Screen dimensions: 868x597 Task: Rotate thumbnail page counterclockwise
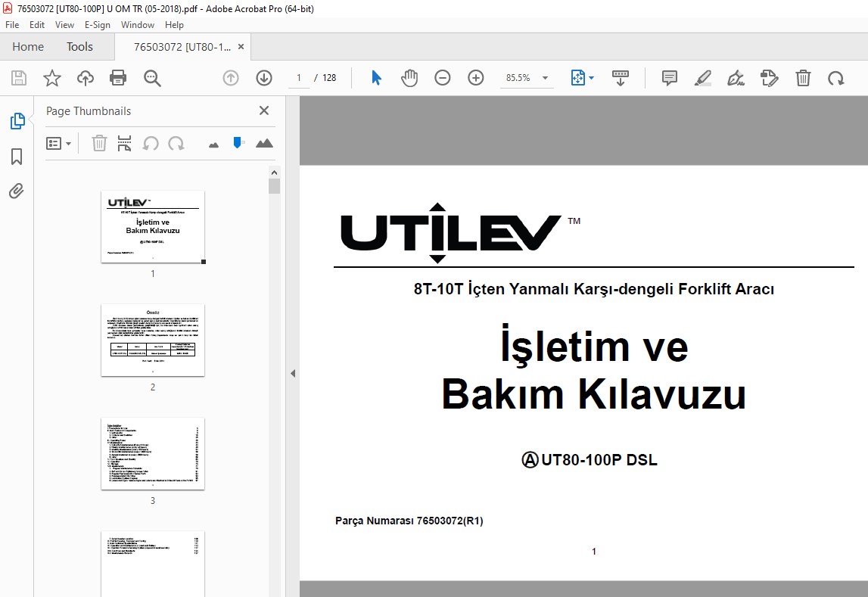coord(151,143)
